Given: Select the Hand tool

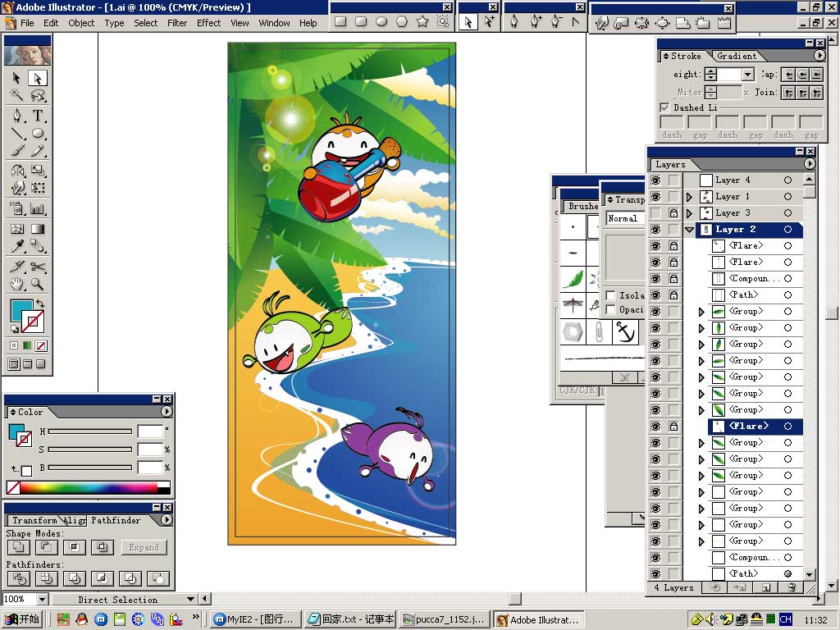Looking at the screenshot, I should (x=16, y=283).
